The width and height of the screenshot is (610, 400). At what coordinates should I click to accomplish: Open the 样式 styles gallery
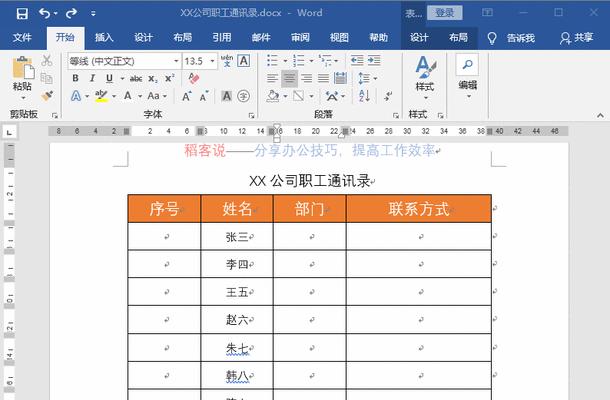424,77
